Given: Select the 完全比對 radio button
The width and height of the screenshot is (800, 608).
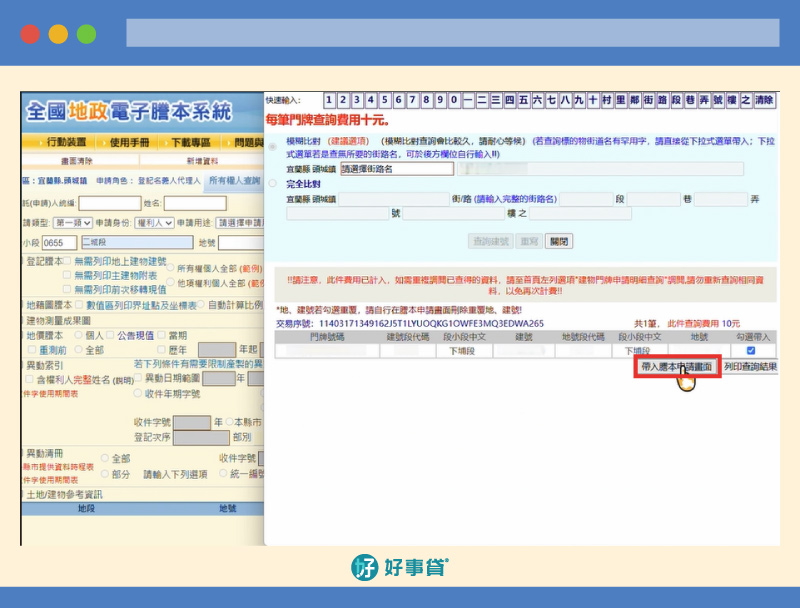Looking at the screenshot, I should point(274,186).
